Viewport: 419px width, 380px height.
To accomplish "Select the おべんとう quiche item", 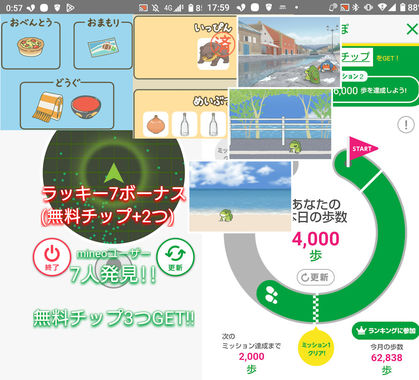I will pyautogui.click(x=31, y=47).
